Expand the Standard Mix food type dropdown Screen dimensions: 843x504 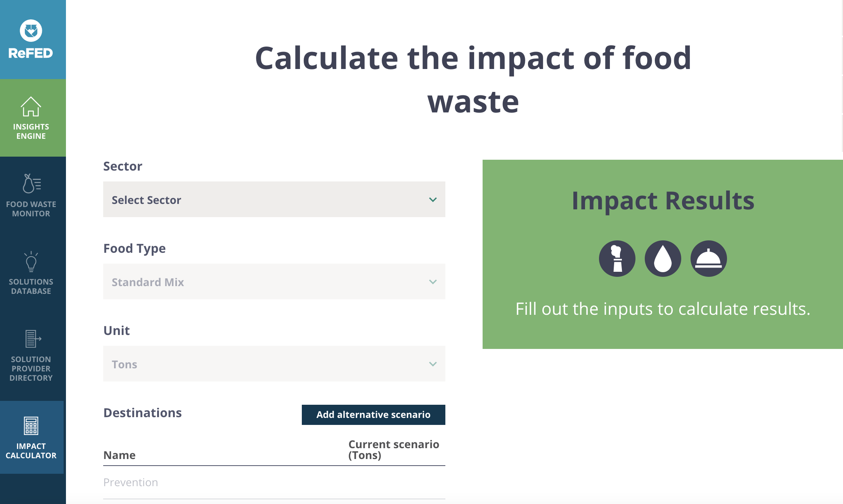(x=274, y=281)
